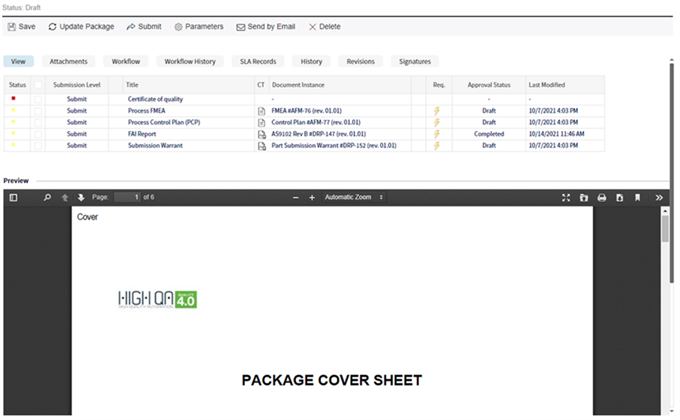
Task: Select the header checkbox for all rows
Action: [x=39, y=85]
